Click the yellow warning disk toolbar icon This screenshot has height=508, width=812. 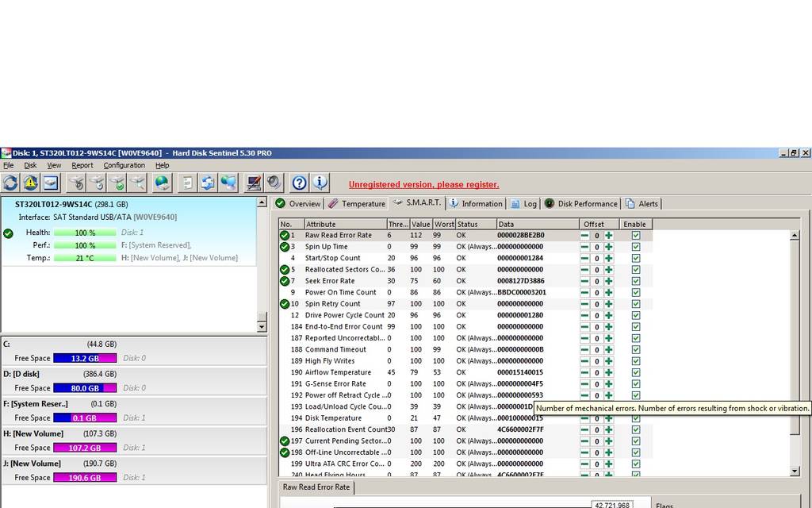pyautogui.click(x=30, y=183)
